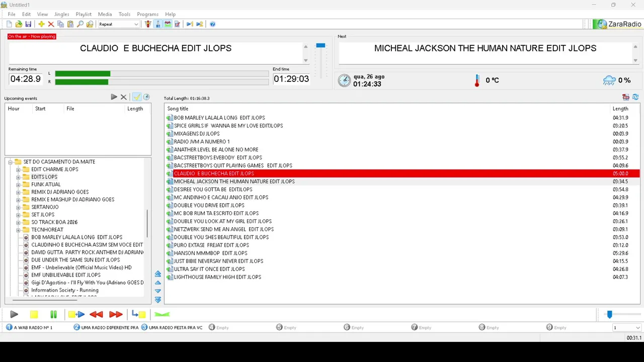
Task: Open the Programs menu
Action: click(147, 14)
